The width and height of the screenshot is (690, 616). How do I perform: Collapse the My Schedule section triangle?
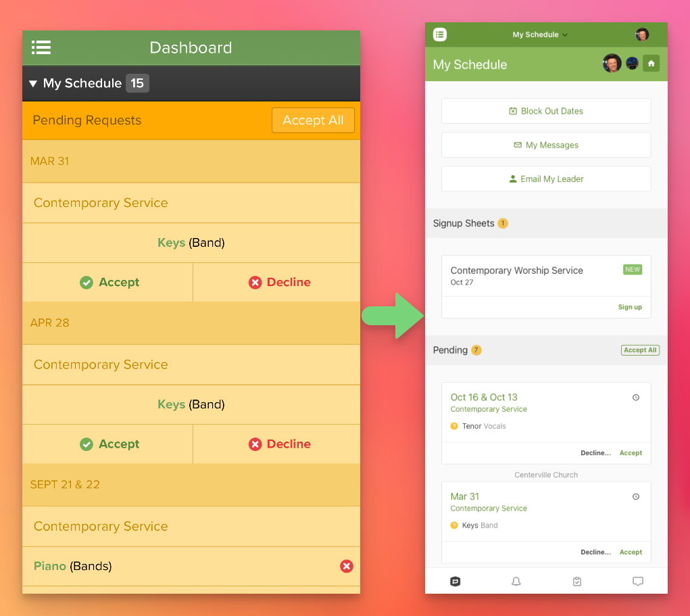(x=33, y=84)
